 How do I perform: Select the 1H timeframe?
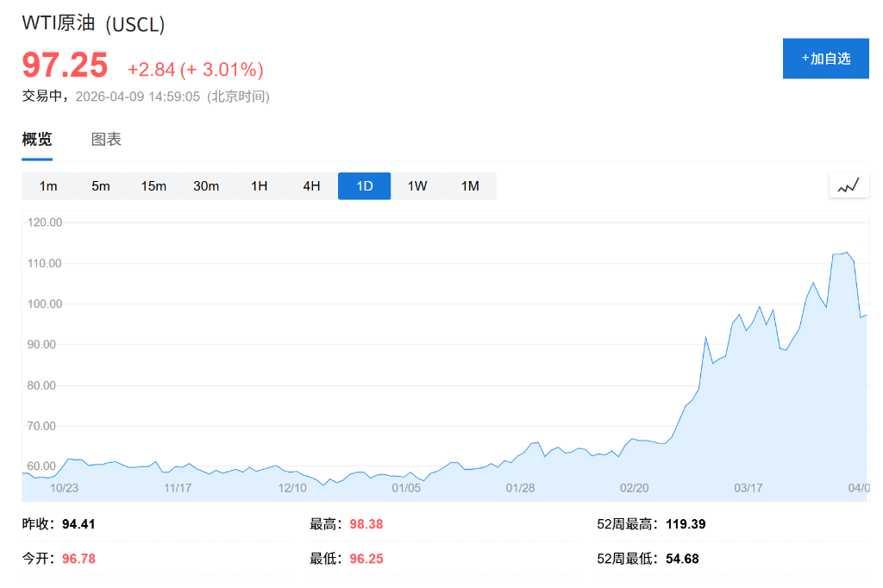coord(259,185)
